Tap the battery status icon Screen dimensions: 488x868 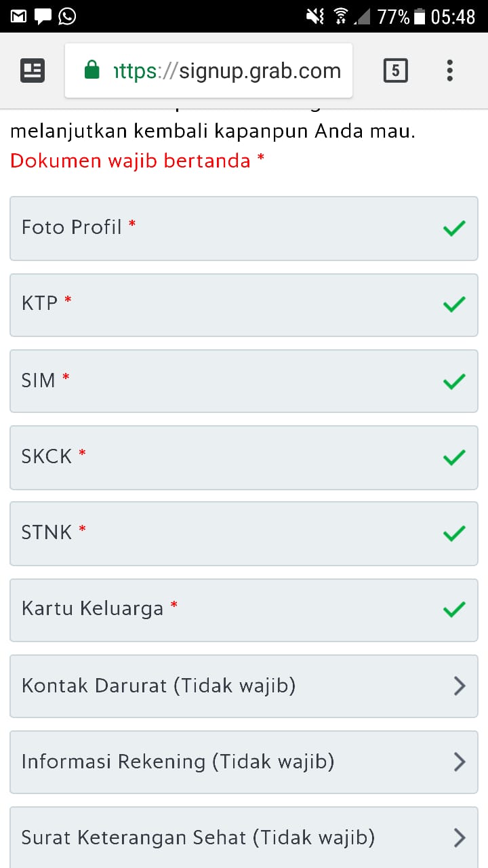tap(420, 16)
